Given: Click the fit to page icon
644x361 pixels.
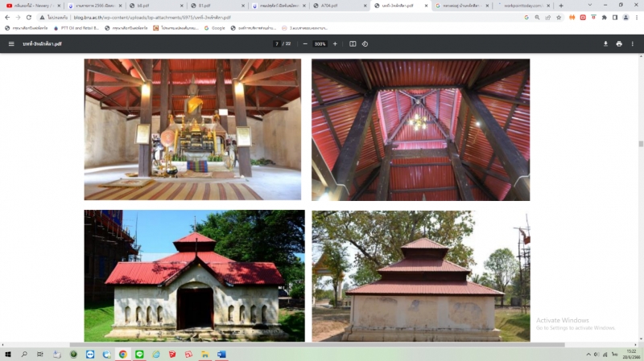Looking at the screenshot, I should click(x=353, y=44).
